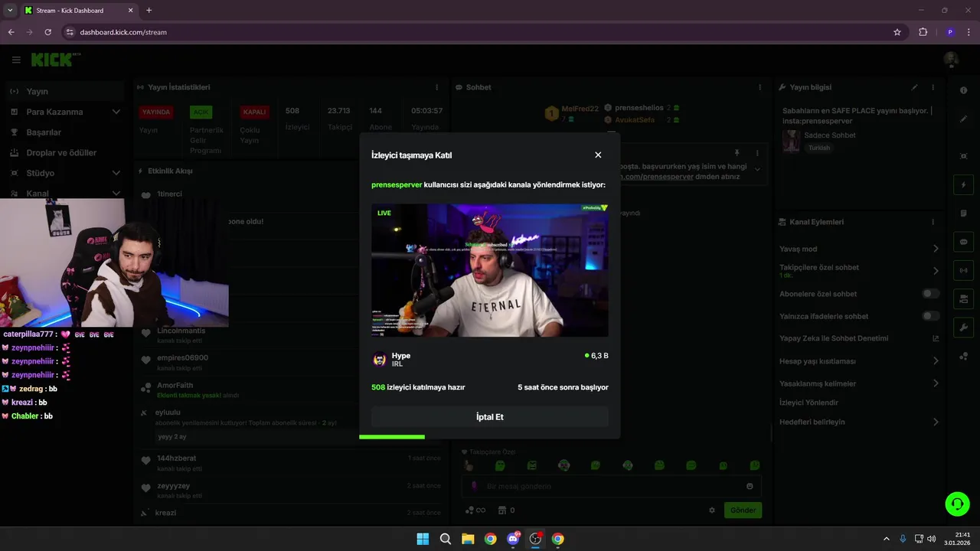This screenshot has height=551, width=980.
Task: Click the green Gönder button
Action: tap(743, 510)
